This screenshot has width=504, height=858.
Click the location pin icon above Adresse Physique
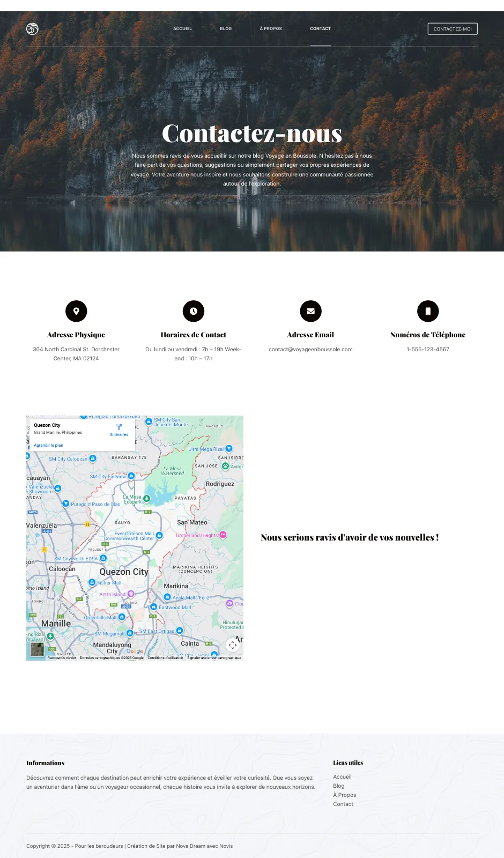[76, 311]
